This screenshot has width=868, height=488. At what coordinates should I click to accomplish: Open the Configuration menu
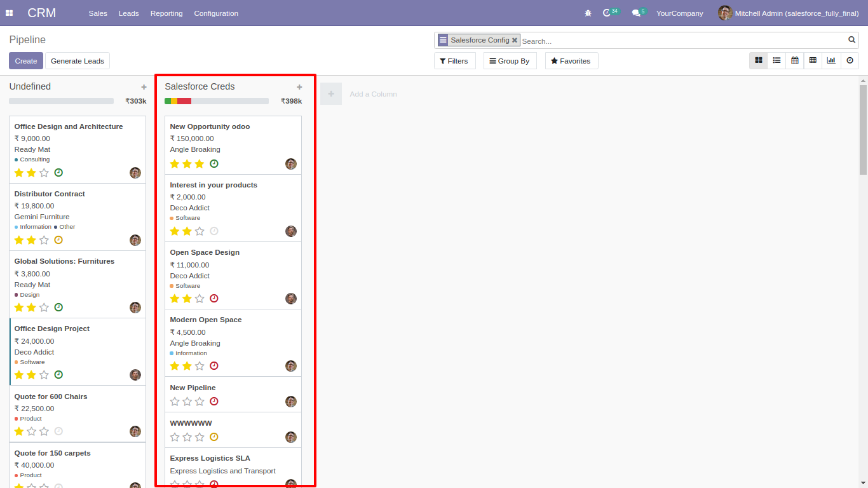(x=216, y=13)
